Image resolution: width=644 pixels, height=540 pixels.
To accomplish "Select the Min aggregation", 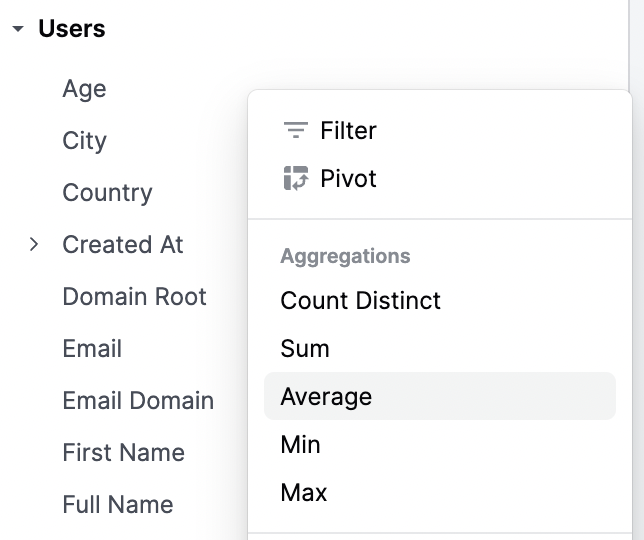I will click(300, 445).
